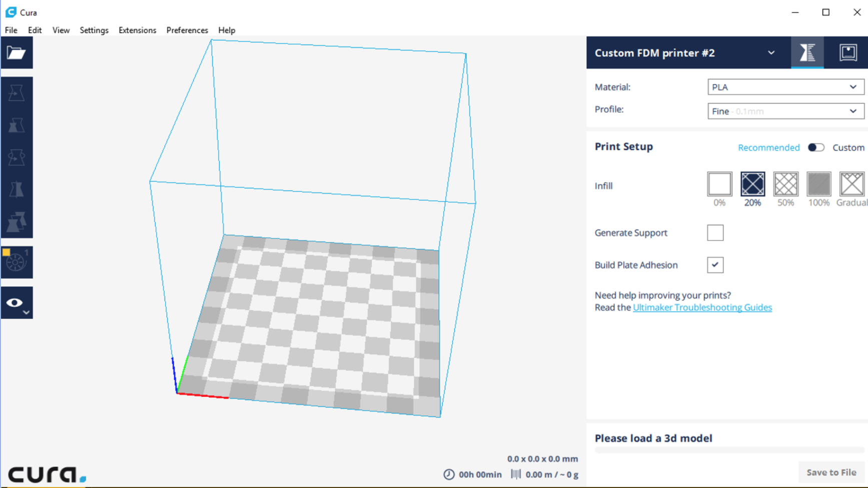Switch to the Prepare stage icon
This screenshot has height=488, width=868.
point(807,52)
